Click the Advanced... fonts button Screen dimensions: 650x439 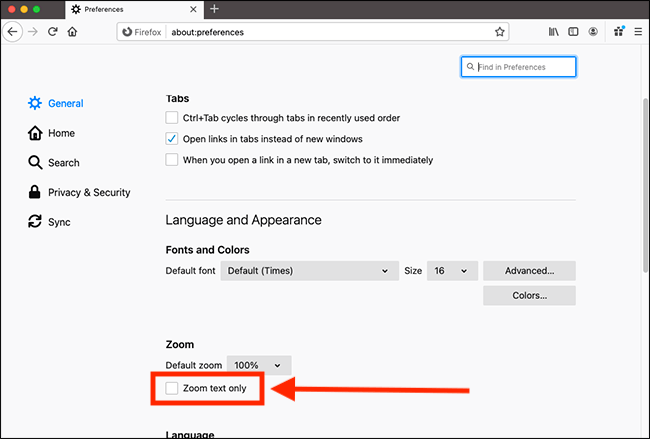pyautogui.click(x=529, y=271)
